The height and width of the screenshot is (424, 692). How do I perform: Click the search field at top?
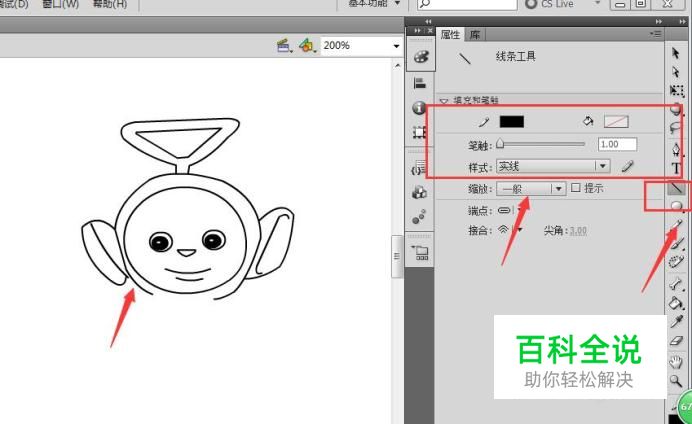[x=467, y=4]
